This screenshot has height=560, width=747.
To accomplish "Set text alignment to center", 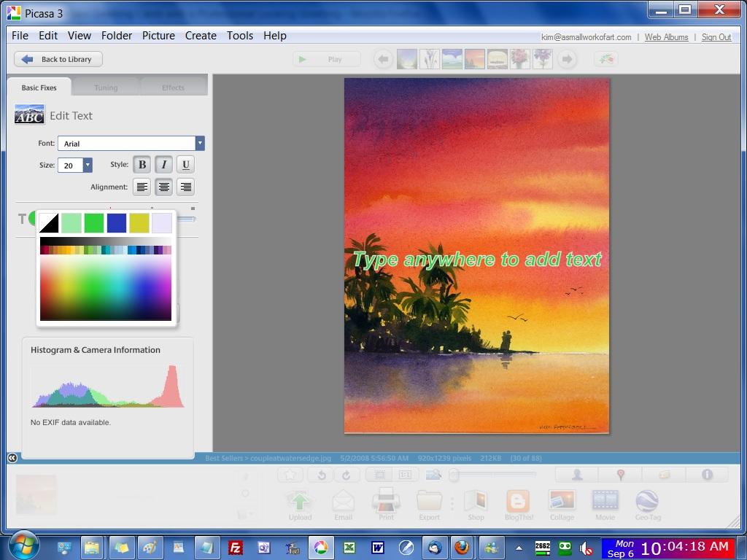I will click(x=164, y=187).
